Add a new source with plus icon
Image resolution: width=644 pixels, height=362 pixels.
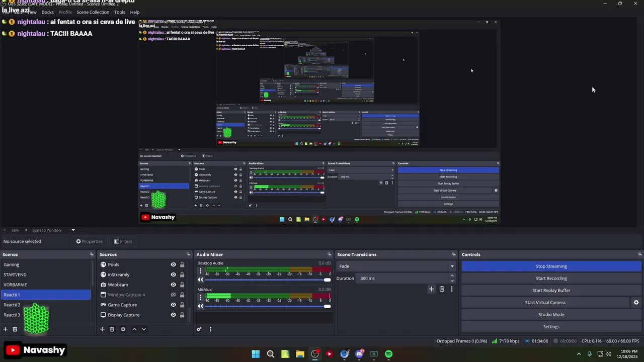(102, 329)
